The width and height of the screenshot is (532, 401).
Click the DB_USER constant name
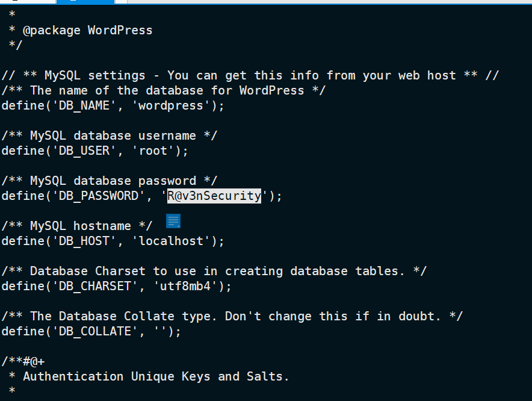84,151
